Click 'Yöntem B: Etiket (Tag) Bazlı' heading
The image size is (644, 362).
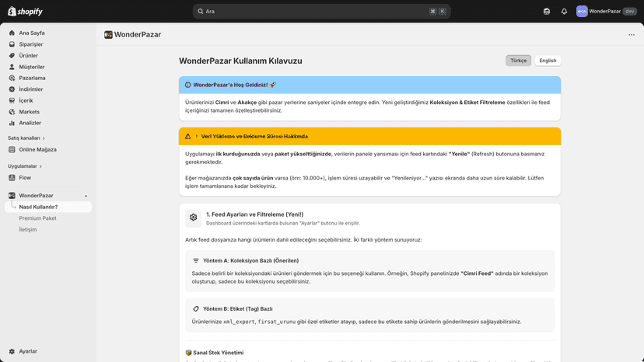point(238,308)
